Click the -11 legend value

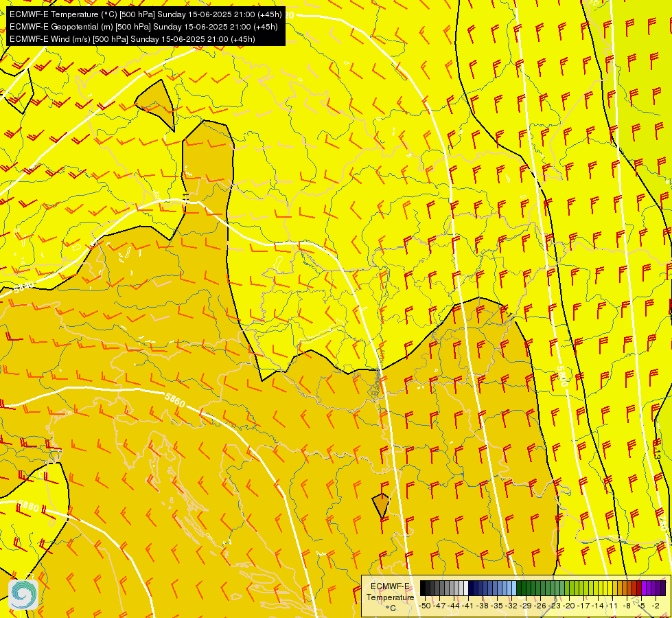612,606
